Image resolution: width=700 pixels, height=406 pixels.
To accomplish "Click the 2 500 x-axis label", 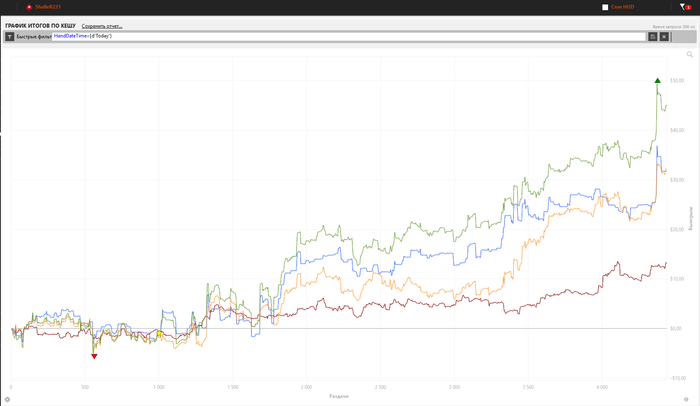I will tap(380, 387).
